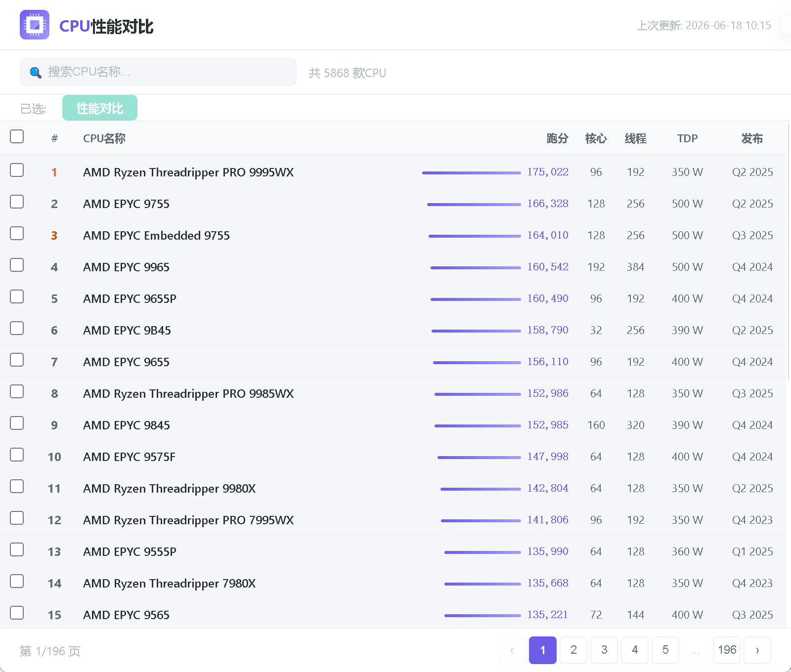Click the next page arrow

(757, 650)
